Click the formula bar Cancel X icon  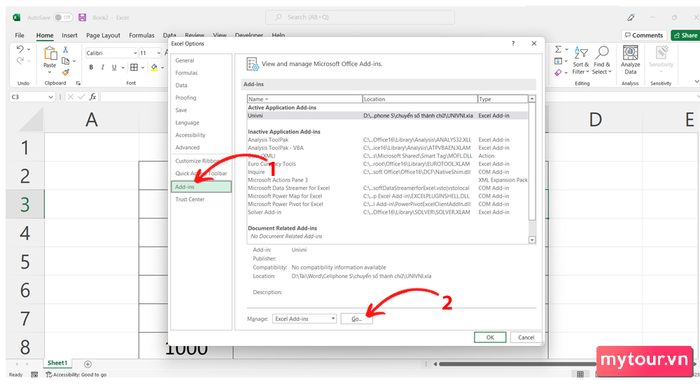(71, 97)
